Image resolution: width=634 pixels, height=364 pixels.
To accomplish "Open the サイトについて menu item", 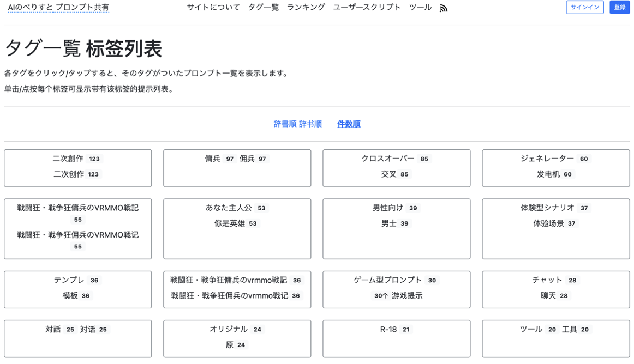I will tap(213, 8).
